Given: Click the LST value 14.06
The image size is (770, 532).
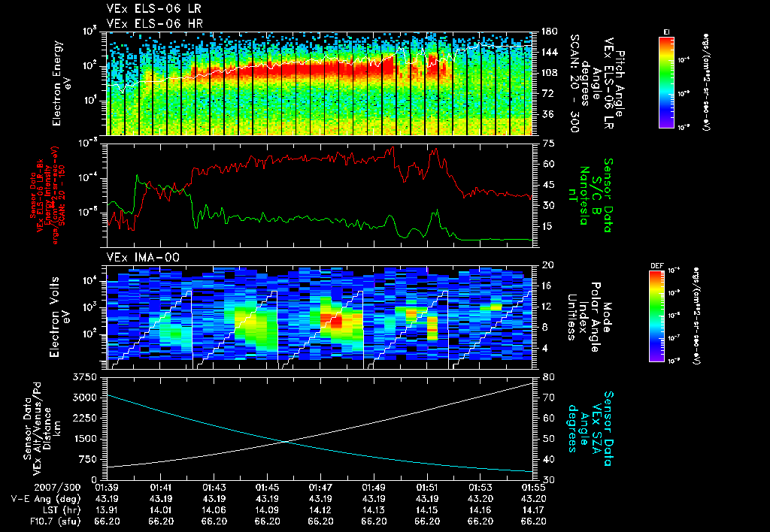Looking at the screenshot, I should click(x=214, y=510).
